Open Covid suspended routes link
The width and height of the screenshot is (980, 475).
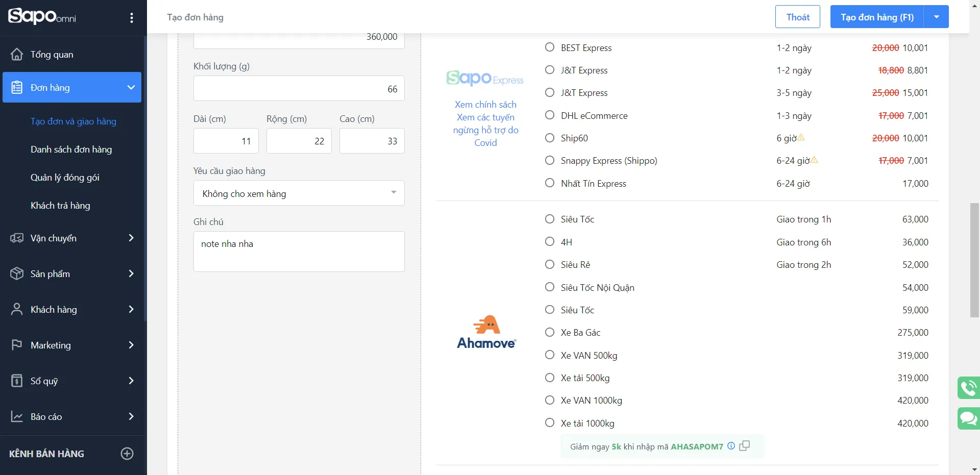(x=485, y=130)
